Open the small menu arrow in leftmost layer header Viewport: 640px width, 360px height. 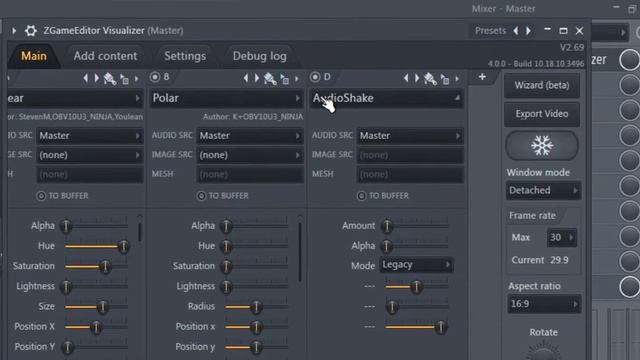coord(137,79)
